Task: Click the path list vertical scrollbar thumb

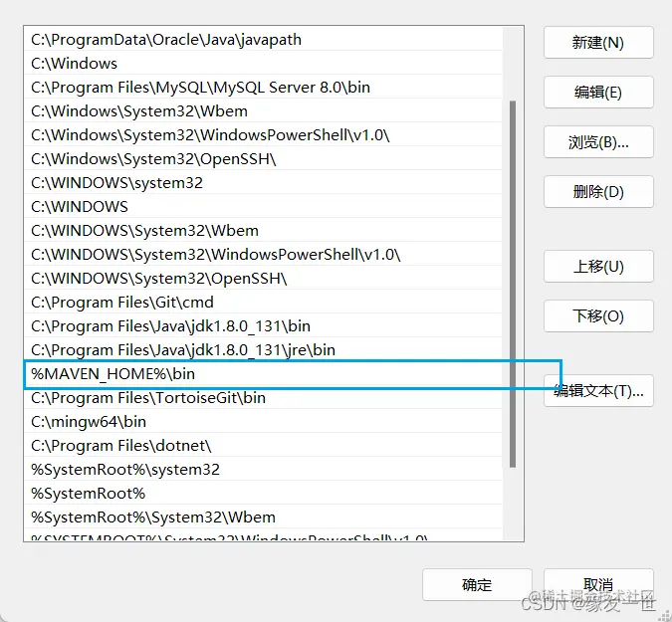Action: click(x=513, y=284)
